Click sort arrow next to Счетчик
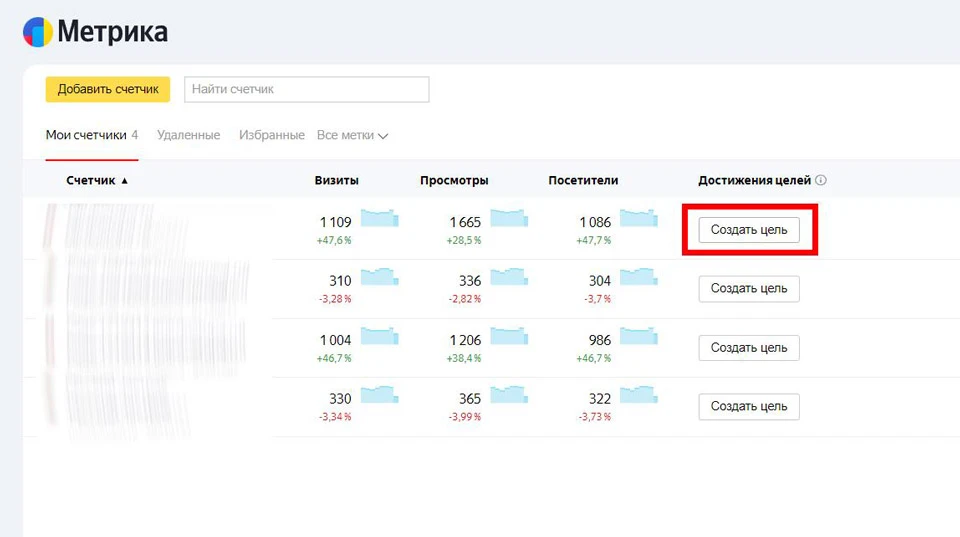 coord(124,181)
